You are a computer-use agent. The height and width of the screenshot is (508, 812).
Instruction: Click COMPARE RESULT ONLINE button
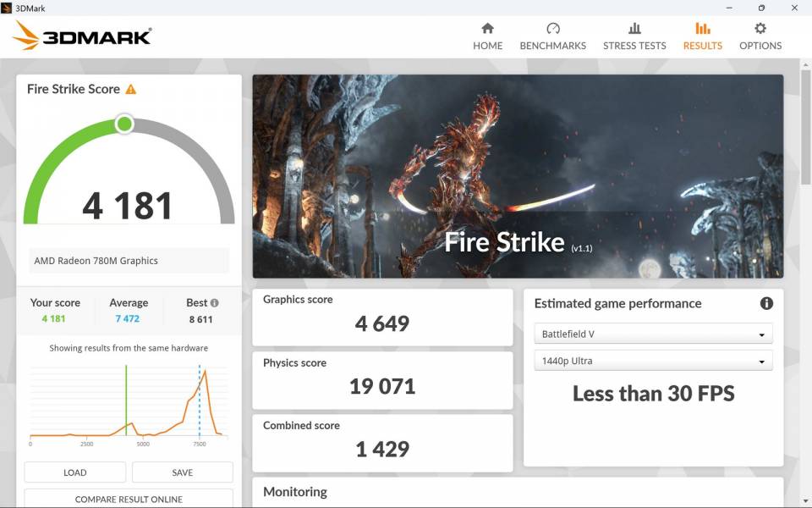pos(129,499)
